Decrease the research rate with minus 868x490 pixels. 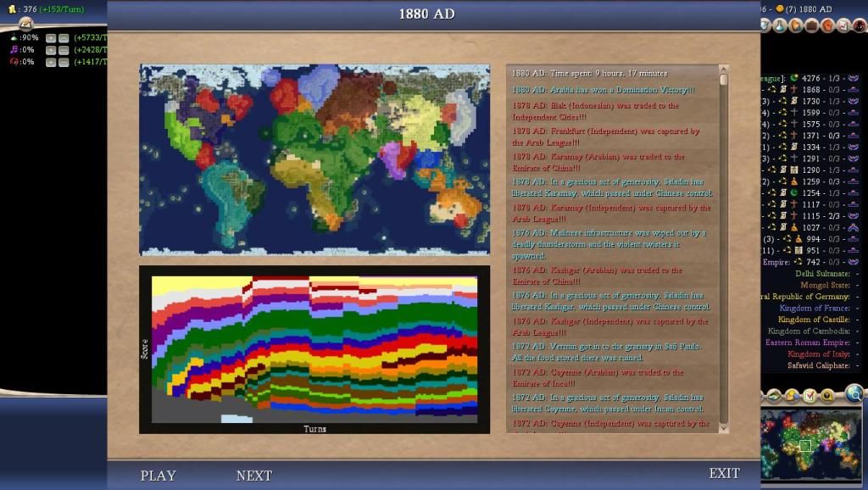(64, 38)
